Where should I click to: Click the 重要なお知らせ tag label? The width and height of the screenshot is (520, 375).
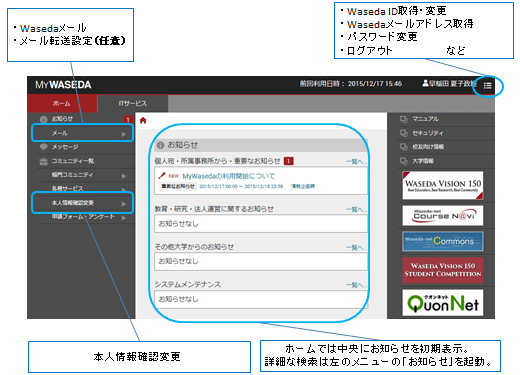178,186
